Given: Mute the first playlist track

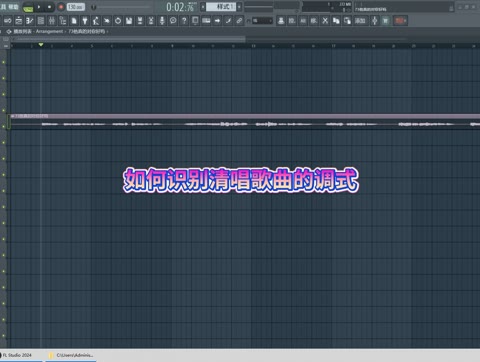Looking at the screenshot, I should (4, 62).
